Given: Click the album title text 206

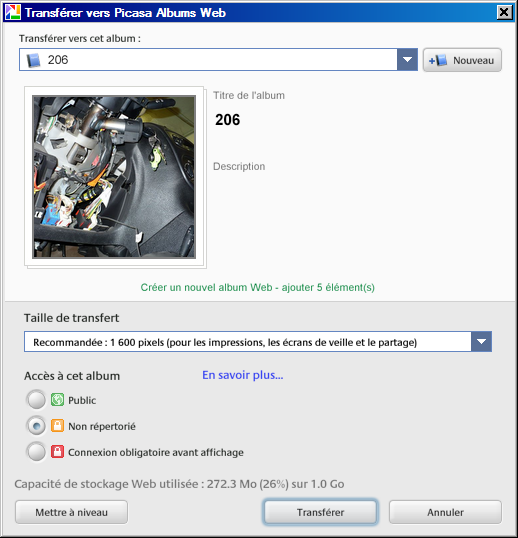Looking at the screenshot, I should click(x=227, y=120).
